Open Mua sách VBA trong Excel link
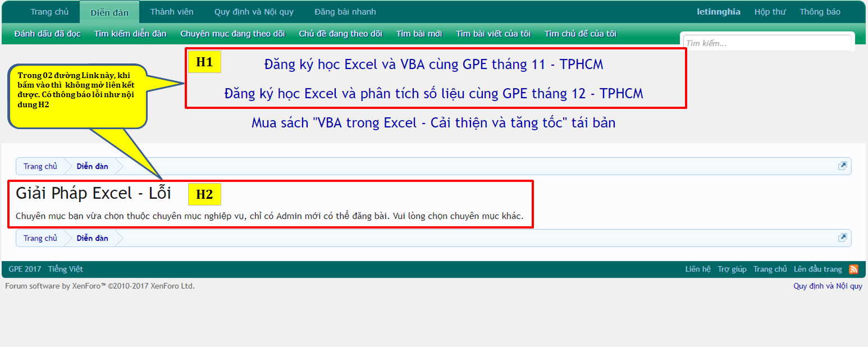The height and width of the screenshot is (347, 868). [433, 122]
